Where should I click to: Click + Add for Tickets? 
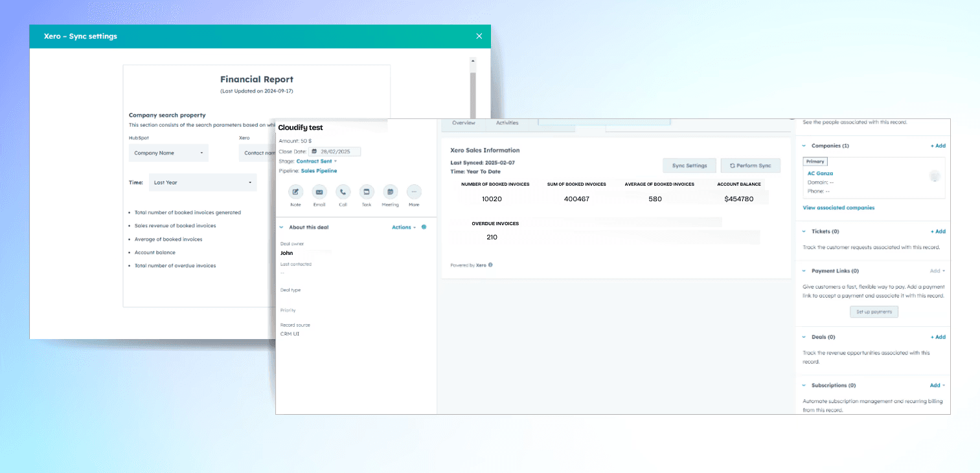(x=938, y=231)
